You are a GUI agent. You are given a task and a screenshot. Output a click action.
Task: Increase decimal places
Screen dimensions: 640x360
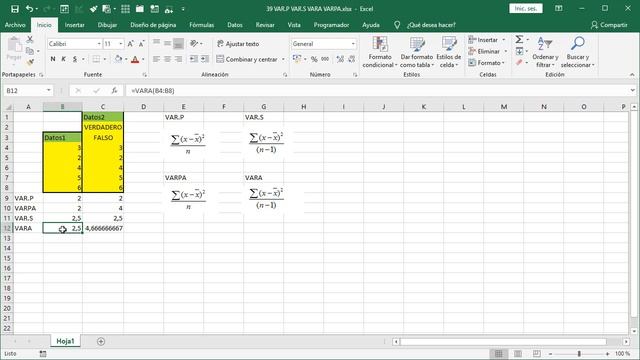[x=340, y=59]
